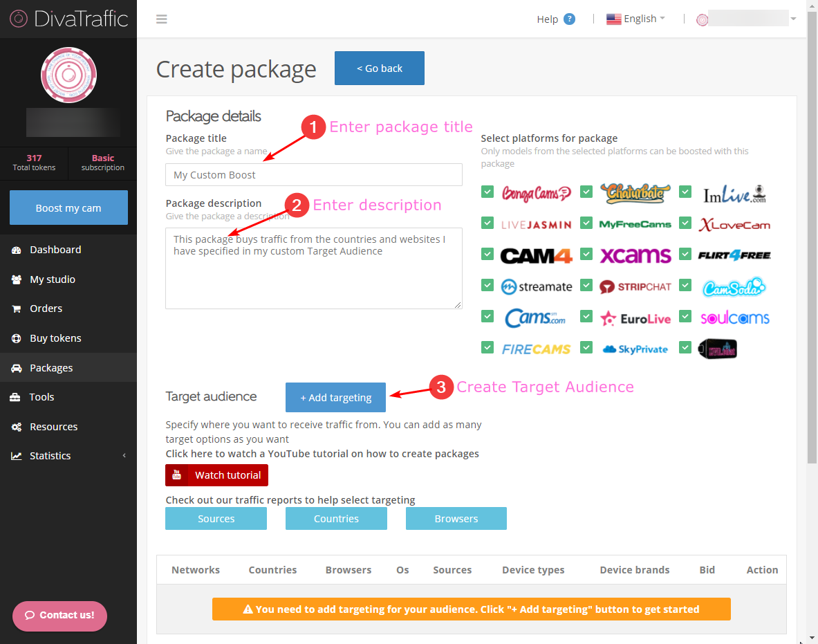Click the Statistics chart icon
The height and width of the screenshot is (644, 818).
pyautogui.click(x=17, y=456)
